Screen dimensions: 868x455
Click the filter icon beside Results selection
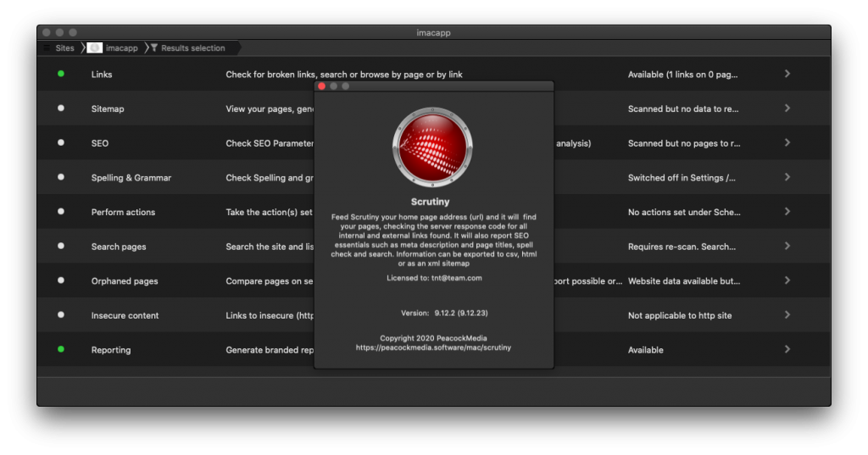[x=154, y=47]
